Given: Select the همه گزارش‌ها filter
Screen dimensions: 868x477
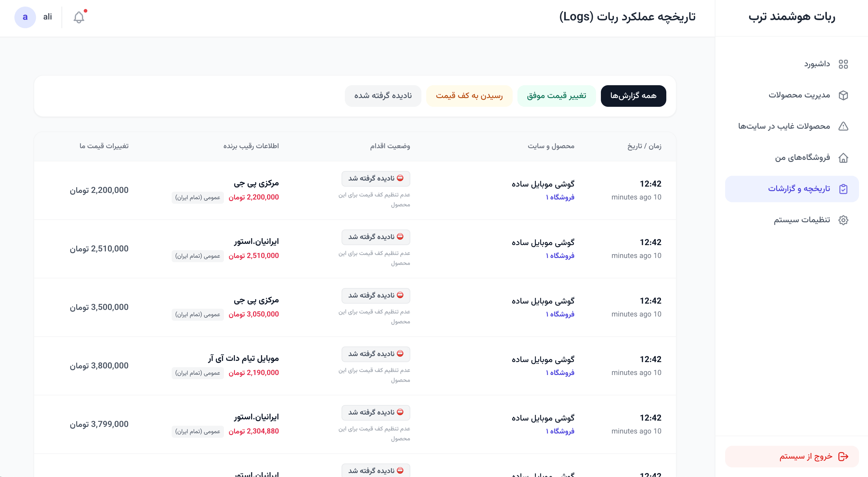Looking at the screenshot, I should 633,96.
